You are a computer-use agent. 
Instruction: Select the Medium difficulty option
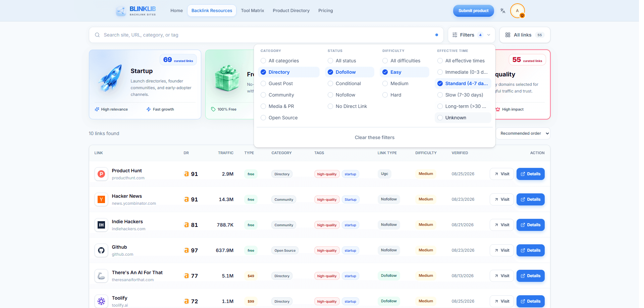click(x=405, y=83)
